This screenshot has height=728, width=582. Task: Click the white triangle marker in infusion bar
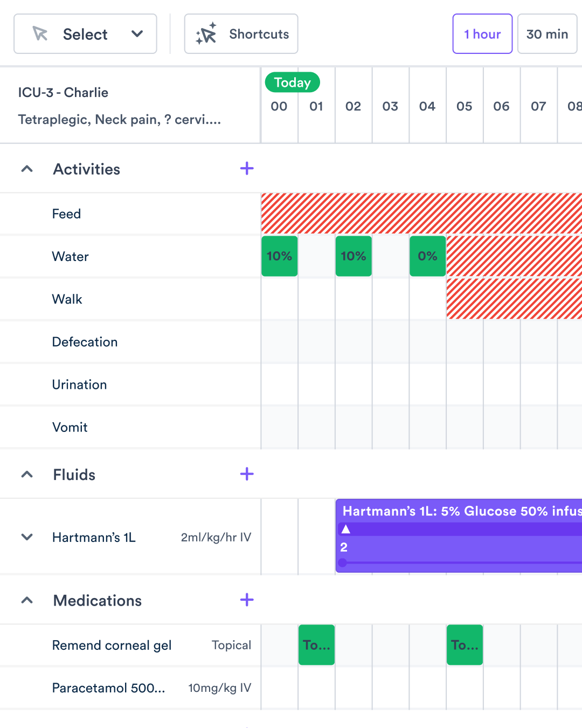click(346, 529)
